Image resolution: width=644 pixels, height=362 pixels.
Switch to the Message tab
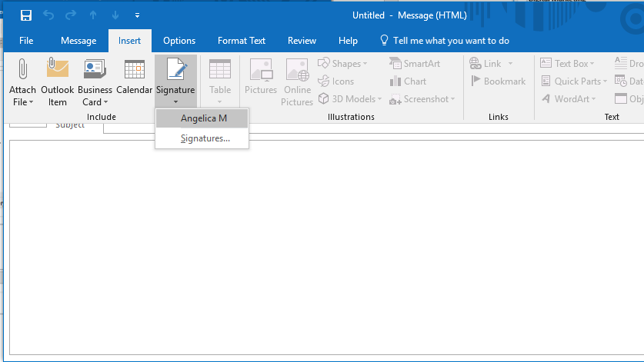(78, 41)
